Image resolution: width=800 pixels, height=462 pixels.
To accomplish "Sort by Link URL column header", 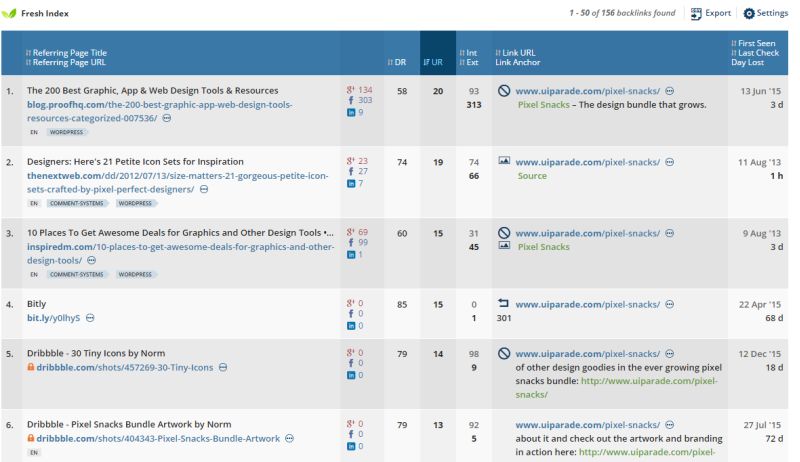I will point(515,53).
